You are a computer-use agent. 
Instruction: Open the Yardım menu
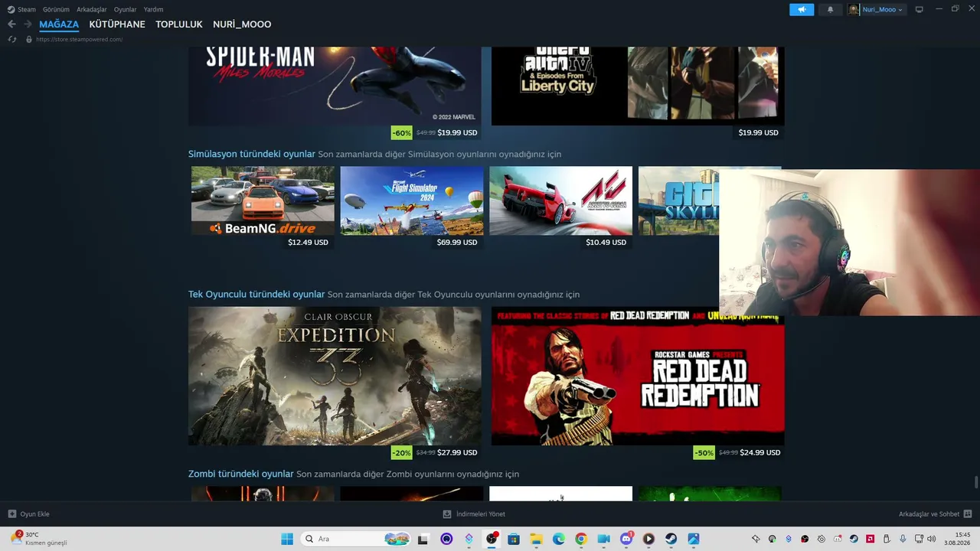153,9
